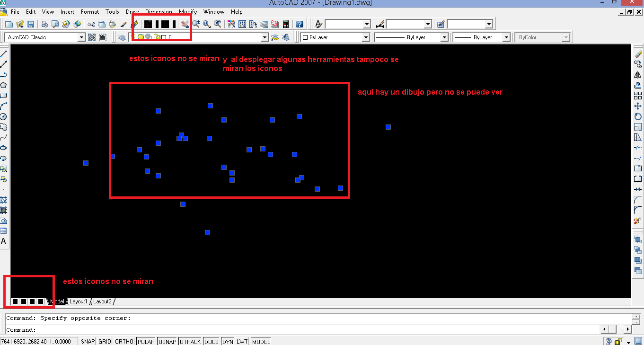
Task: Click the Plot printer icon
Action: click(44, 24)
